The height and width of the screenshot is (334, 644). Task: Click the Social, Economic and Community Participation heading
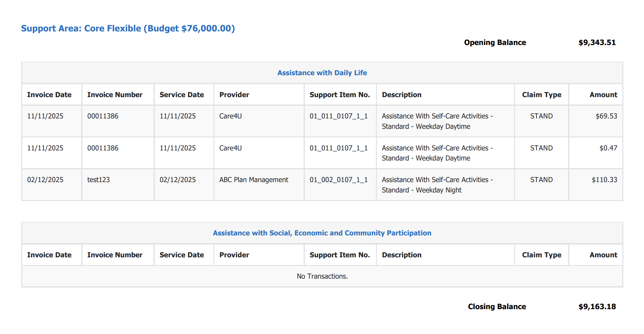point(322,233)
